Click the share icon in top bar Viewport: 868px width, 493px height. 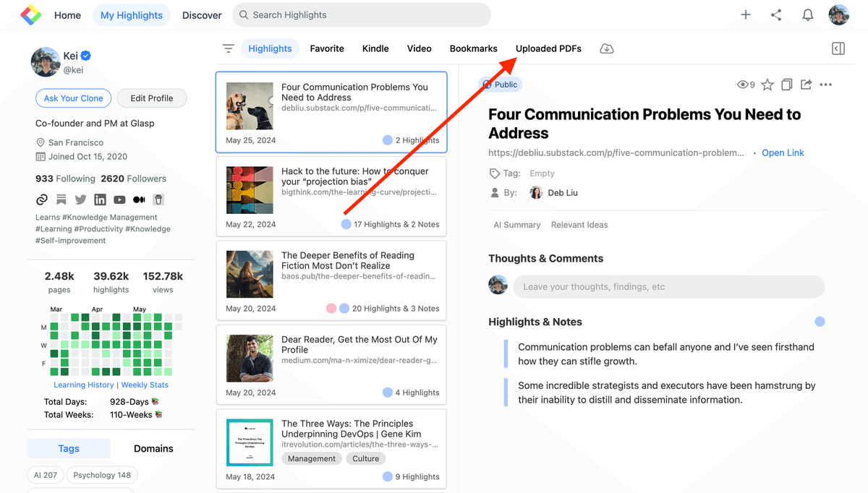click(x=776, y=14)
